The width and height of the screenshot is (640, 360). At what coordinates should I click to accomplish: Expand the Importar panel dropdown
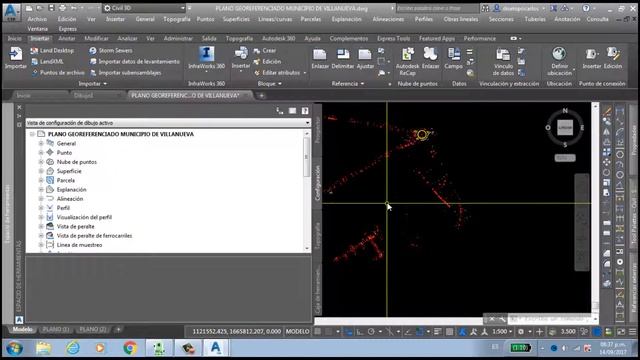click(93, 84)
